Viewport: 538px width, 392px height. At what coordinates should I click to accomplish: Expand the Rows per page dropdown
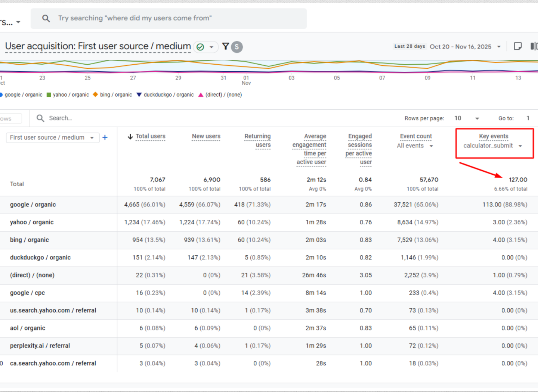pos(477,118)
